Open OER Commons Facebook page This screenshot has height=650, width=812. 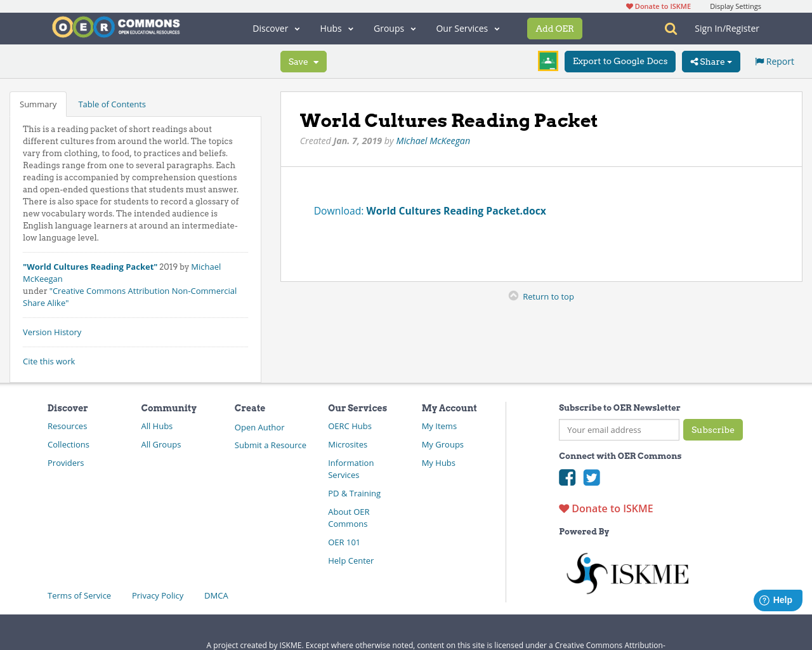pos(566,476)
